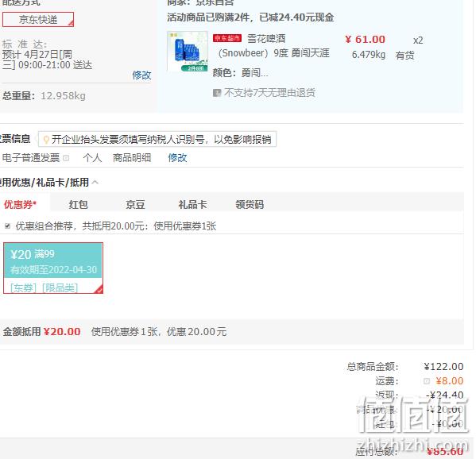Uncheck the 优惠组合推荐 checkbox
Image resolution: width=476 pixels, height=459 pixels.
pyautogui.click(x=8, y=226)
